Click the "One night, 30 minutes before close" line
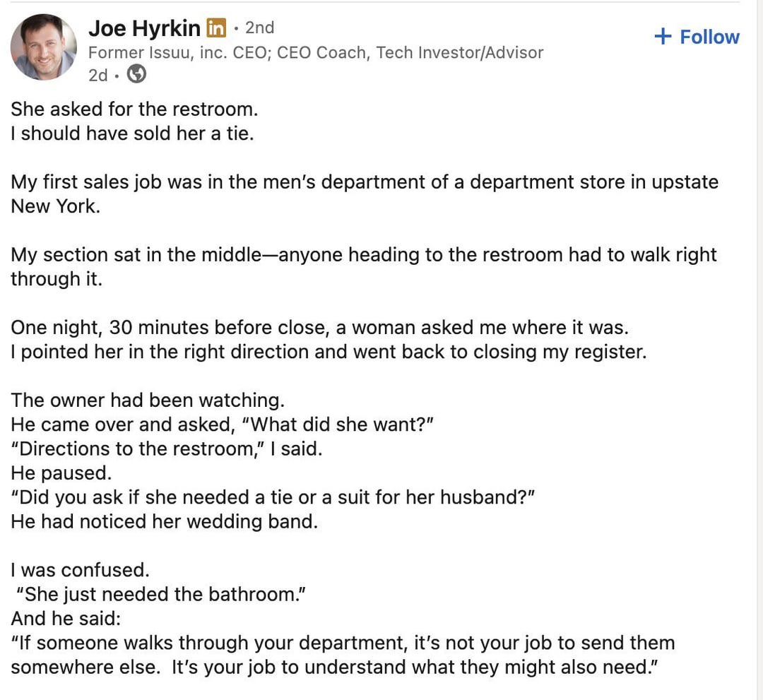This screenshot has width=763, height=700. coord(319,328)
